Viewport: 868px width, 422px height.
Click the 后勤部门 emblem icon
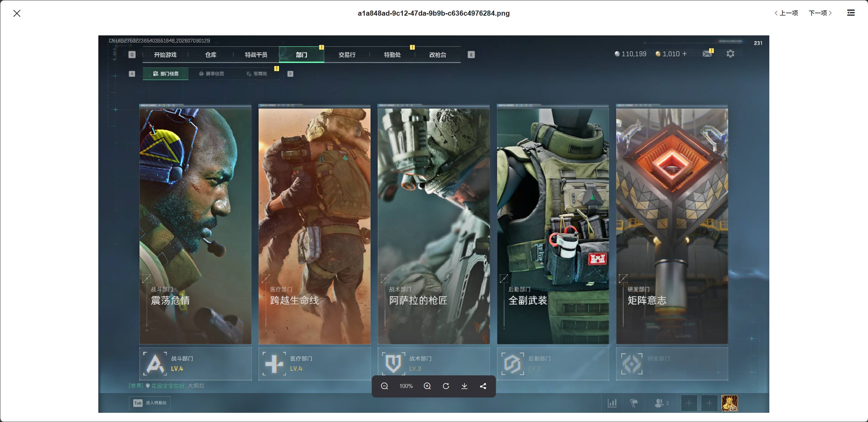(x=512, y=364)
